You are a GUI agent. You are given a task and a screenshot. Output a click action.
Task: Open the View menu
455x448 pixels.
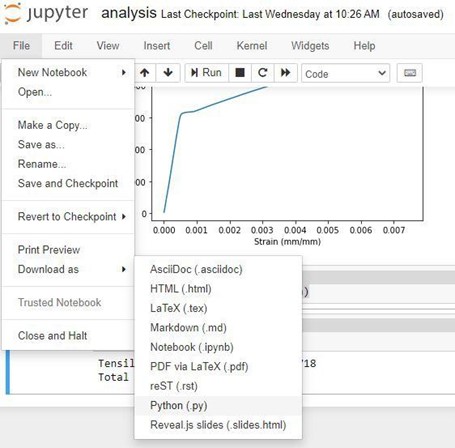point(108,46)
